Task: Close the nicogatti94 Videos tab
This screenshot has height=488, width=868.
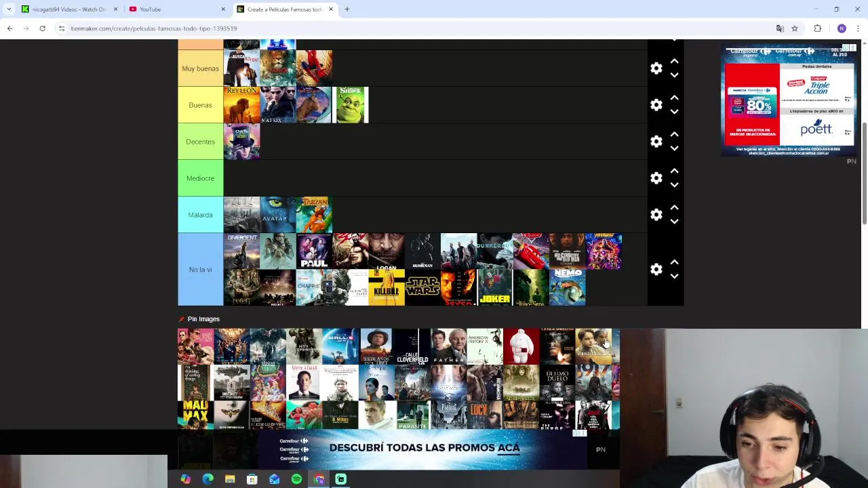Action: click(x=115, y=9)
